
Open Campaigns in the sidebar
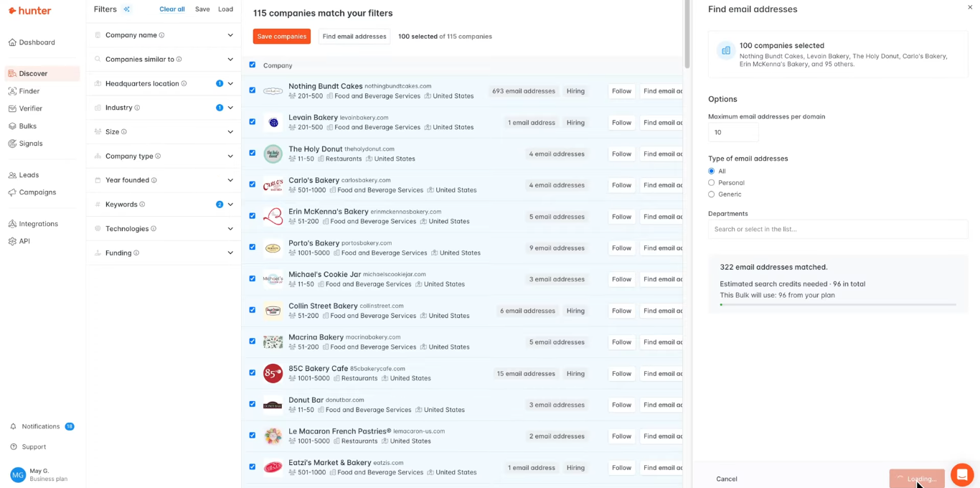[37, 192]
